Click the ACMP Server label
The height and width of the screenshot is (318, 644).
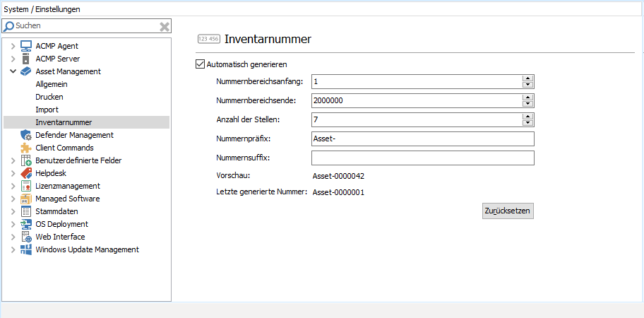[57, 59]
